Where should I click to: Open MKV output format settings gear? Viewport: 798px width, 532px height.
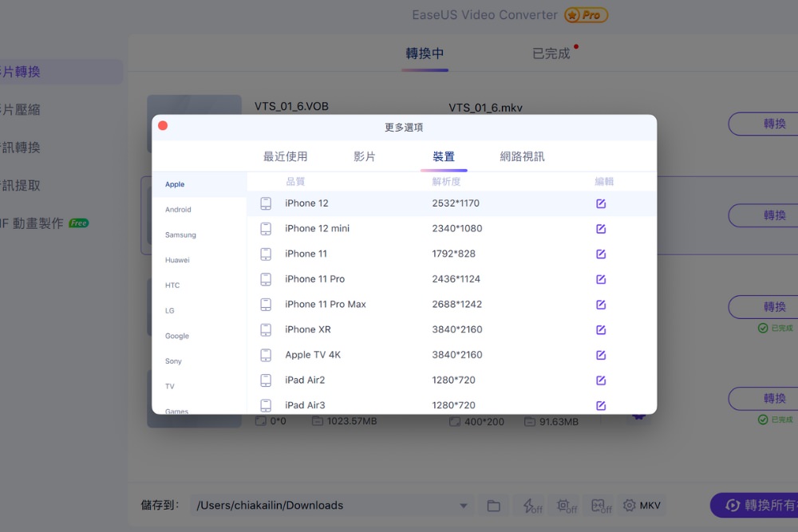click(x=630, y=506)
